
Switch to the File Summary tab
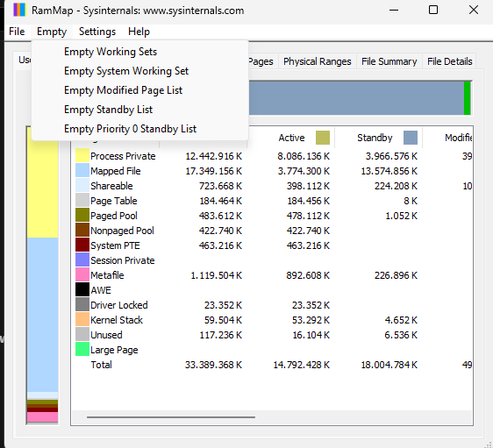pyautogui.click(x=389, y=61)
